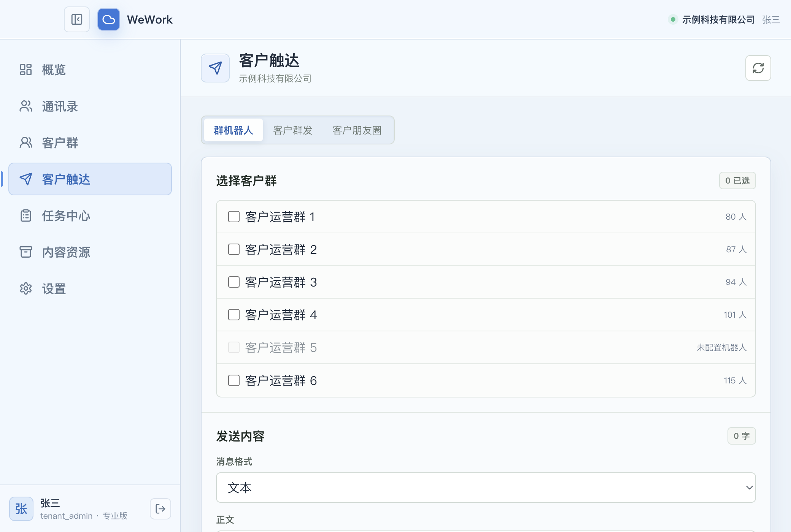
Task: Select the 客户运营群 4 checkbox
Action: pos(234,315)
